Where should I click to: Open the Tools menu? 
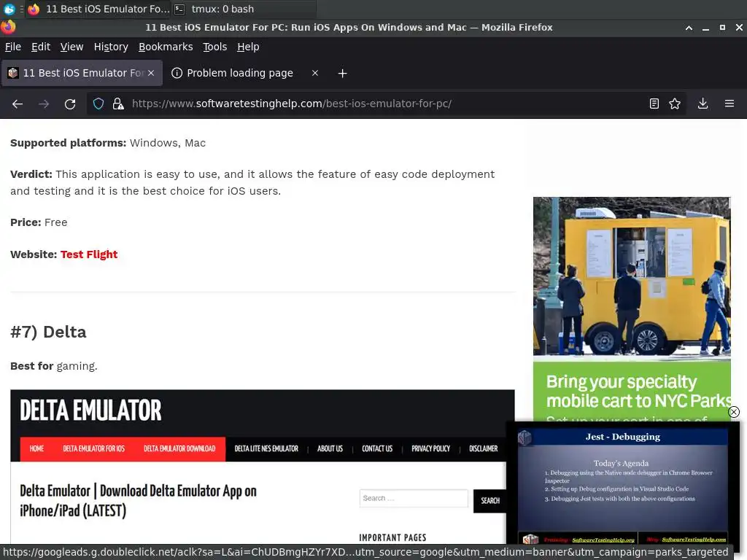point(215,47)
